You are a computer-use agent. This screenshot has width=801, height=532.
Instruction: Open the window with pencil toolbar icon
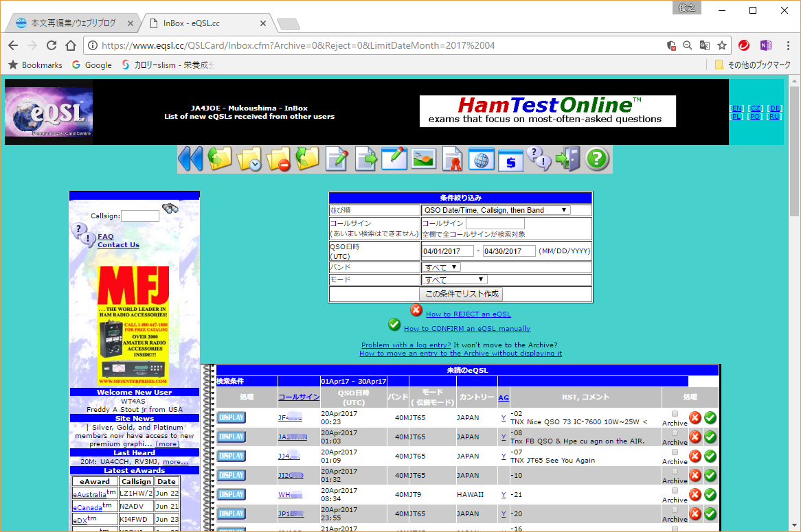click(394, 159)
